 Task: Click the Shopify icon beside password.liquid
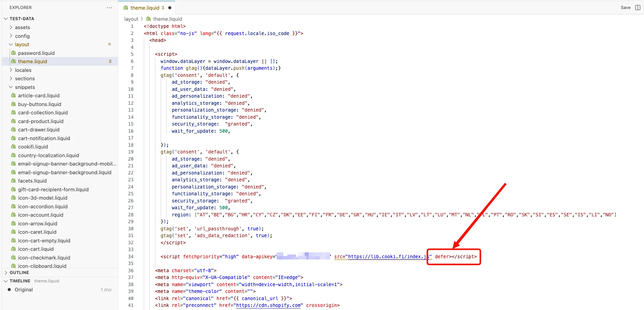(x=13, y=53)
